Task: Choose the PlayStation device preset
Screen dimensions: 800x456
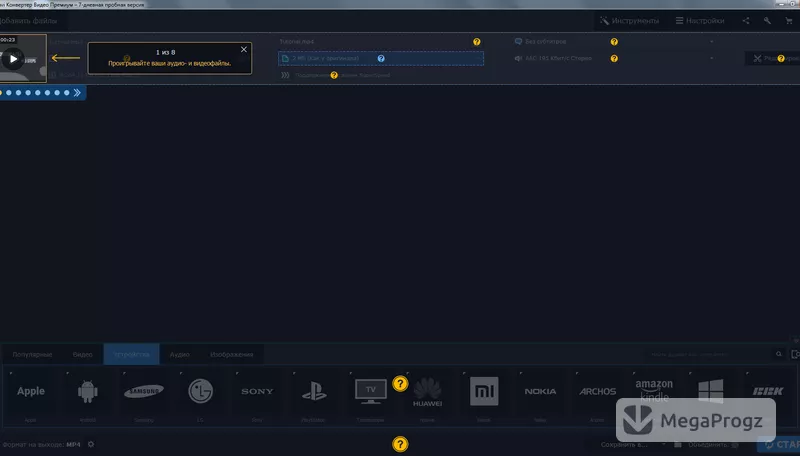Action: click(314, 396)
